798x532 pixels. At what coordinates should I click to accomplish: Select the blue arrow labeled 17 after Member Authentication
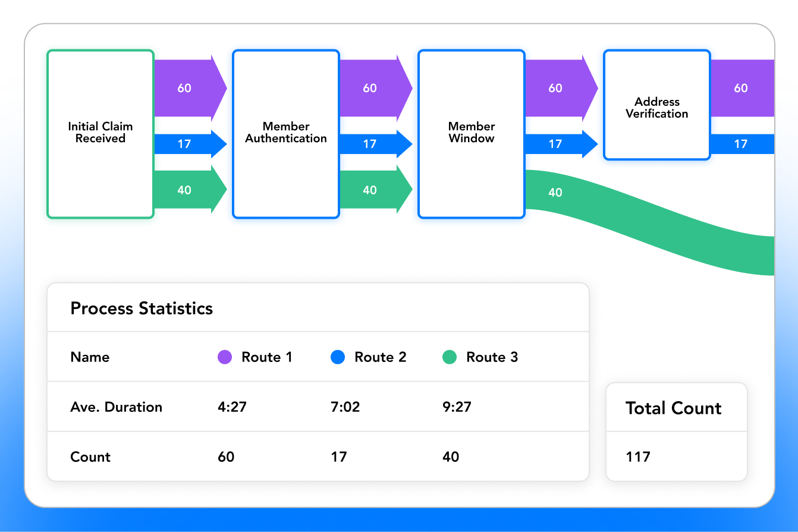pyautogui.click(x=370, y=143)
